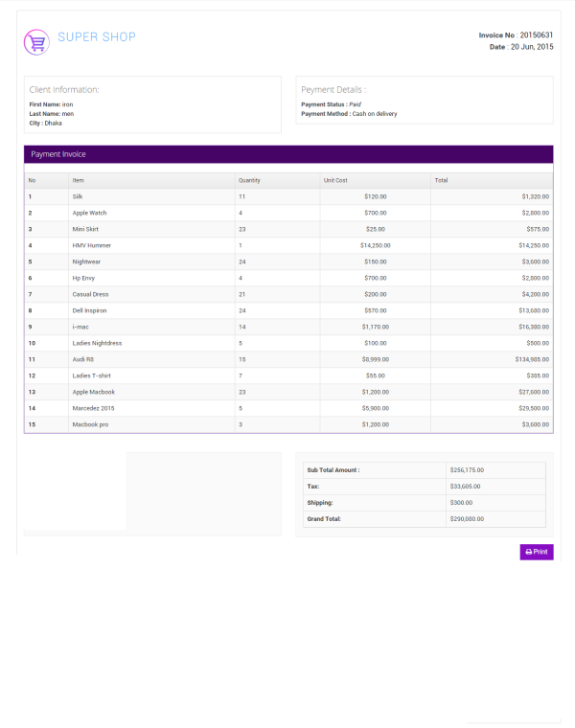
Task: Click the Grand Total amount value
Action: (x=467, y=519)
